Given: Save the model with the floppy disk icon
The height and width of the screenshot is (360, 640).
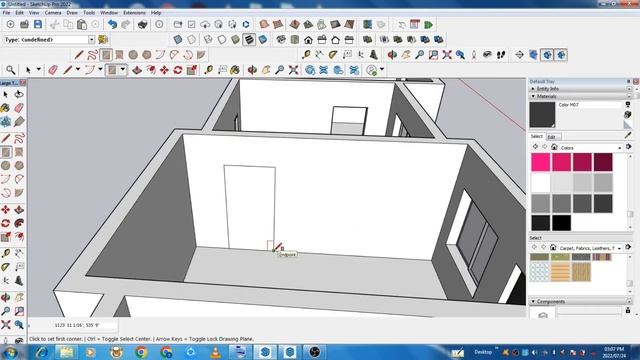Looking at the screenshot, I should 38,24.
